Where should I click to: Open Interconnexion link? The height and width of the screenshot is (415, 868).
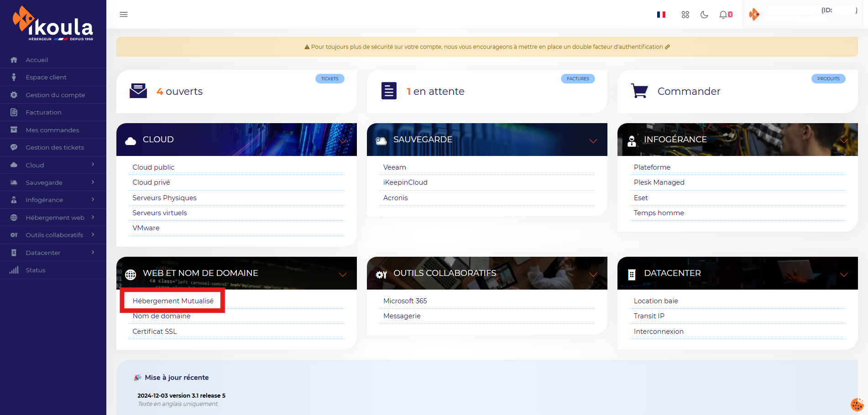659,332
